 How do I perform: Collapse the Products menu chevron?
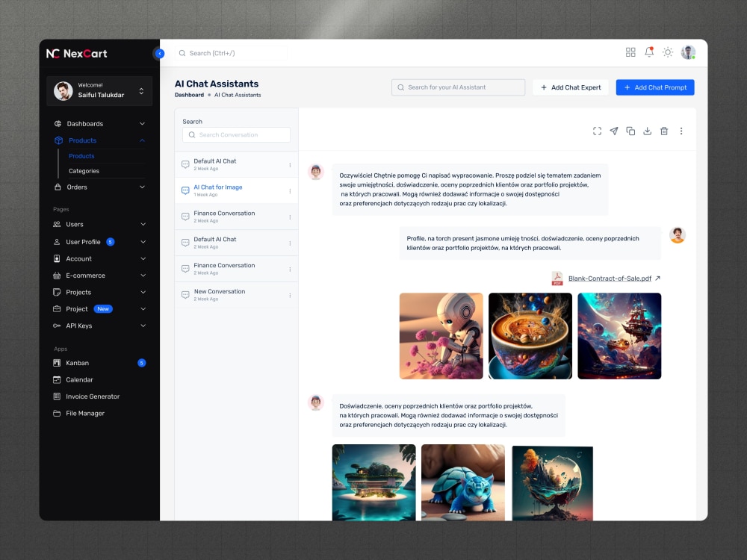[x=142, y=140]
